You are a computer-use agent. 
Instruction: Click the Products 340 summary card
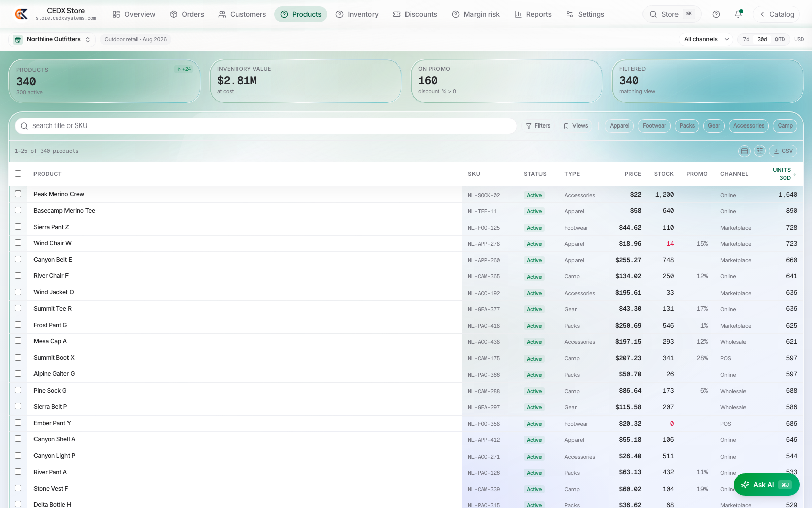tap(105, 81)
